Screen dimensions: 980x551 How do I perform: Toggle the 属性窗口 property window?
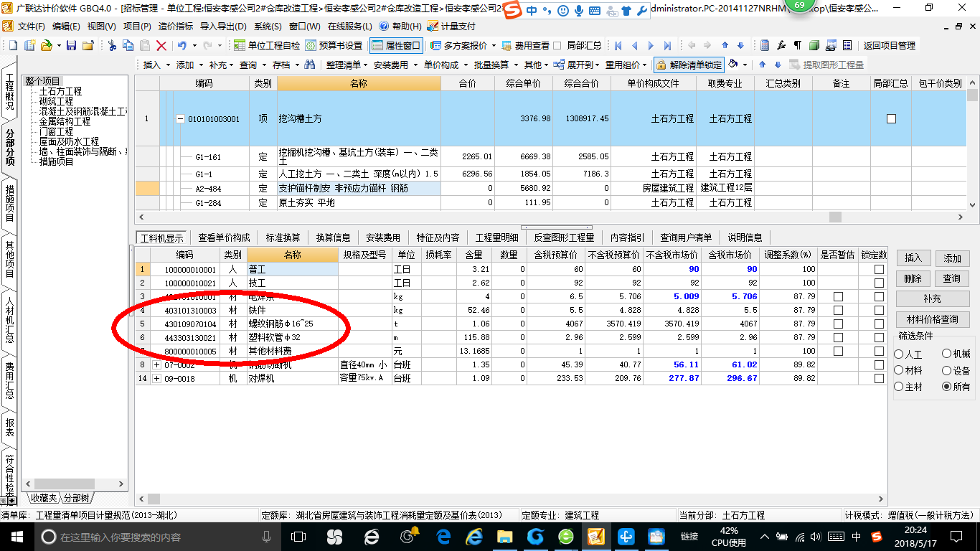pos(396,45)
